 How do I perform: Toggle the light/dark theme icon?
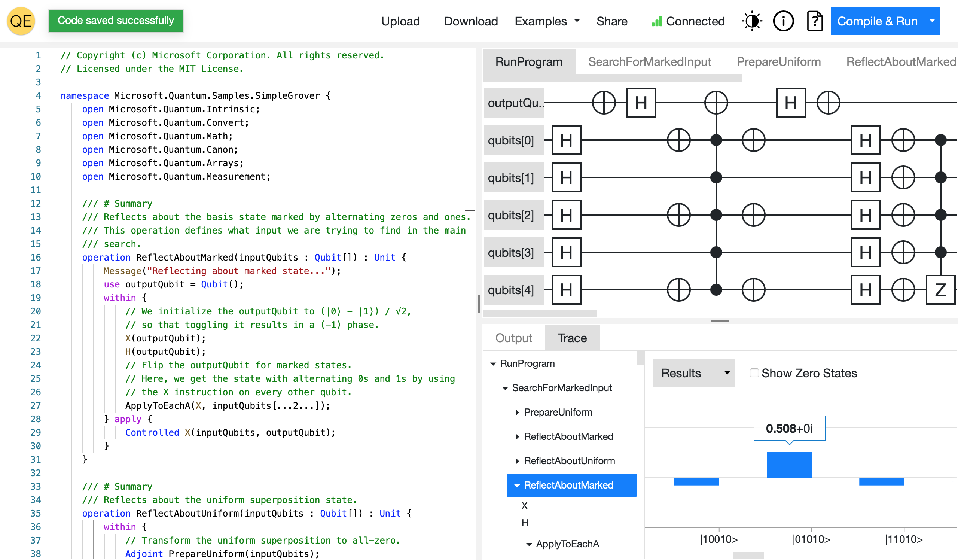pos(751,21)
